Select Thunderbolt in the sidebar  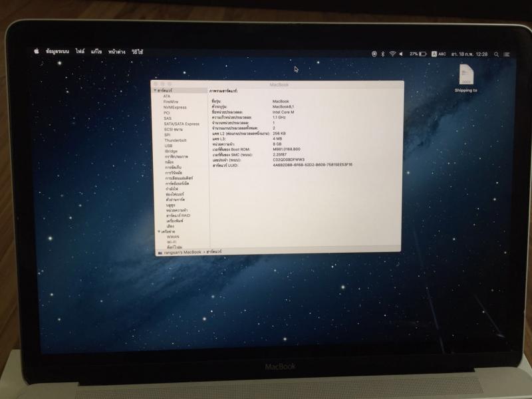pos(176,140)
